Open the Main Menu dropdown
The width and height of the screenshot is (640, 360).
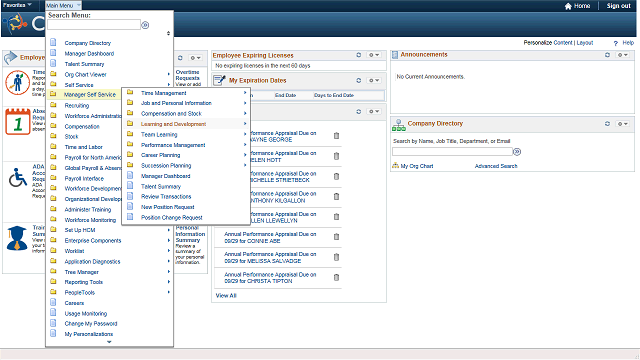click(x=63, y=5)
